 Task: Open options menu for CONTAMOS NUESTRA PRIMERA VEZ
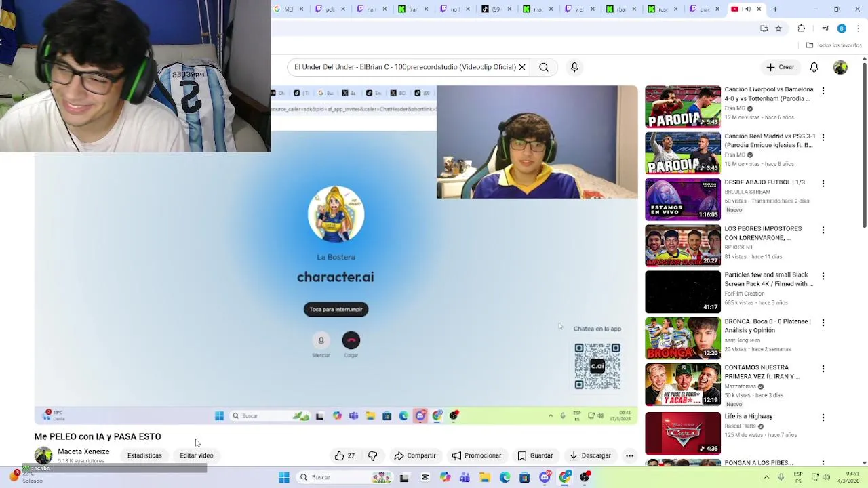(823, 369)
